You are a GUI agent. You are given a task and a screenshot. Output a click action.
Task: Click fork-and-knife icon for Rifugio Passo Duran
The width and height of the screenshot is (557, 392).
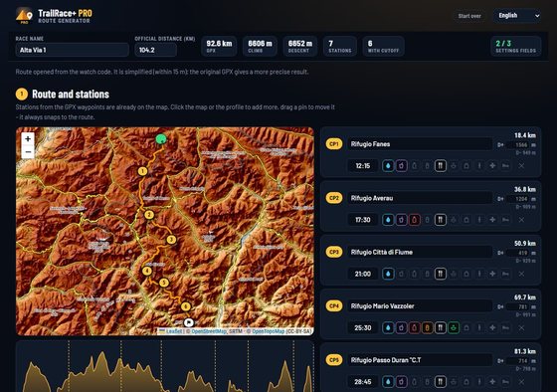441,382
